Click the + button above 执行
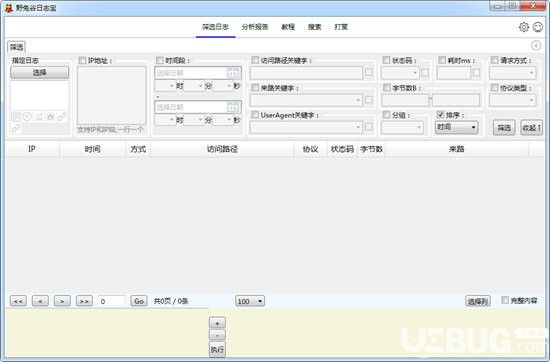 coord(217,323)
